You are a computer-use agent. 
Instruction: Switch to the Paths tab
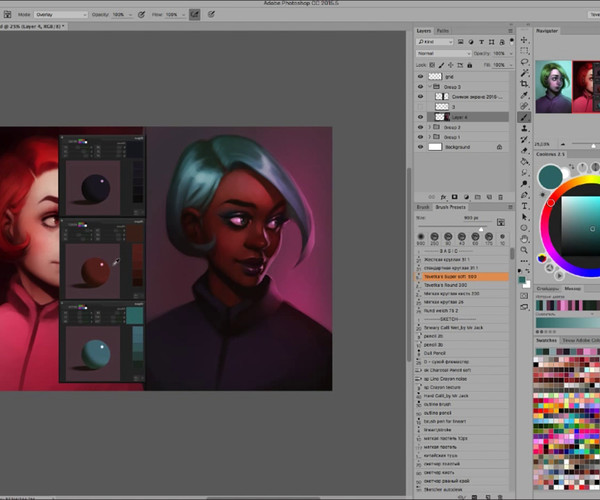(x=442, y=31)
